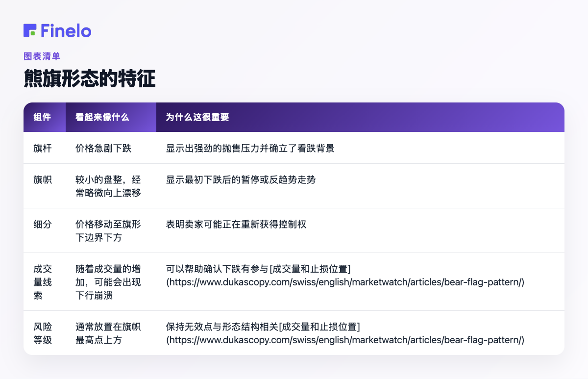The height and width of the screenshot is (379, 588).
Task: Click the text 显示出强劲的抛售压力并确立了看跌背景
Action: coord(250,148)
